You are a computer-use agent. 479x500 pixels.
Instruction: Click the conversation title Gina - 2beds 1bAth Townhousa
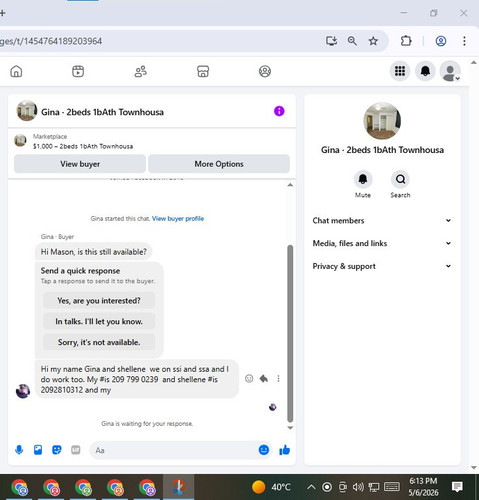pyautogui.click(x=102, y=112)
